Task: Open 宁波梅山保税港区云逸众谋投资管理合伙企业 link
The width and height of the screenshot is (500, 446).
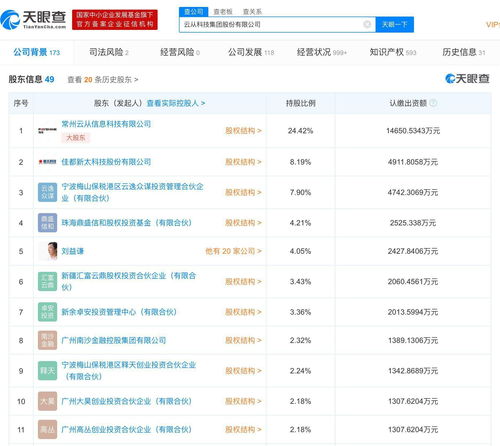Action: point(132,192)
